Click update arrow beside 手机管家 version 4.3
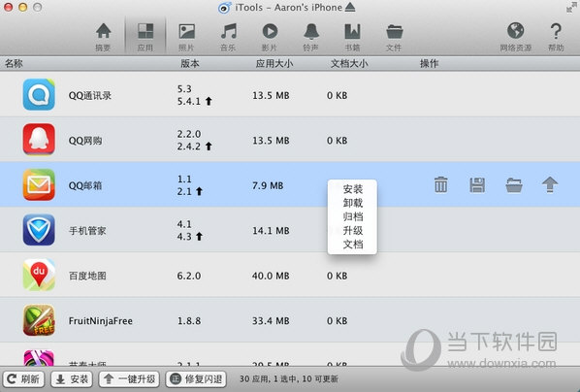 (x=200, y=236)
